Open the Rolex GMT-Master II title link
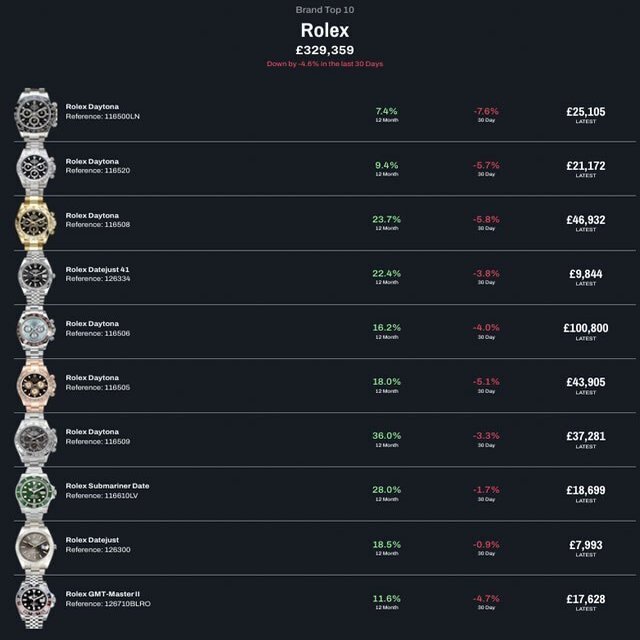 pyautogui.click(x=103, y=594)
